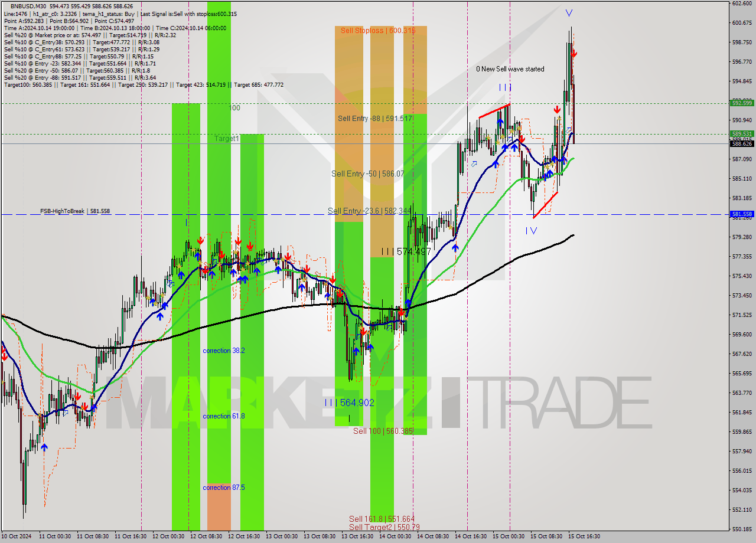
Task: Select the blue wave 'V' label at top
Action: point(568,12)
